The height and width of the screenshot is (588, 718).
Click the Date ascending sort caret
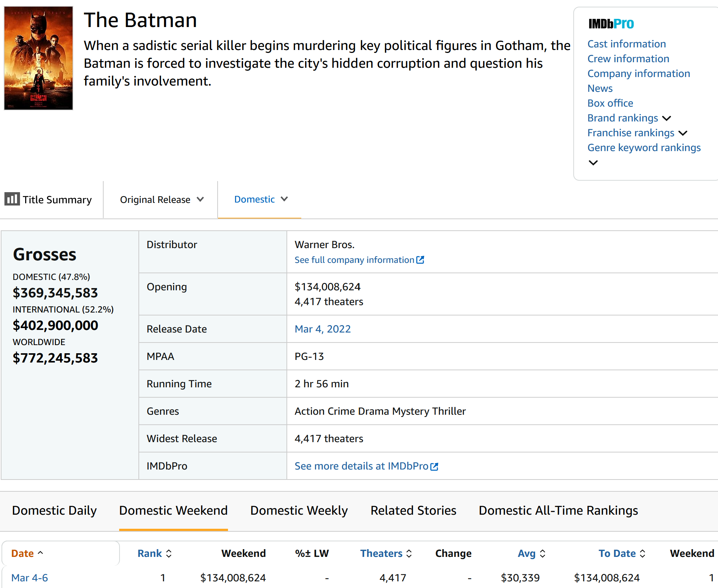(x=40, y=553)
